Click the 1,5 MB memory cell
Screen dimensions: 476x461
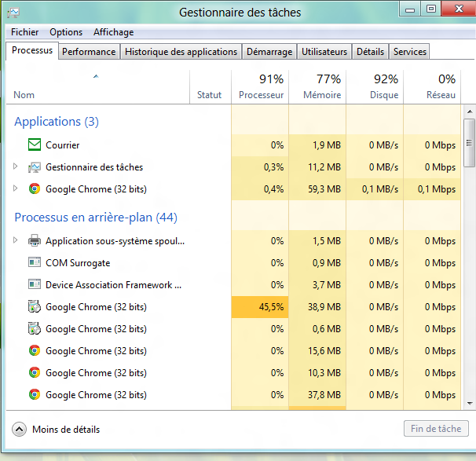317,241
